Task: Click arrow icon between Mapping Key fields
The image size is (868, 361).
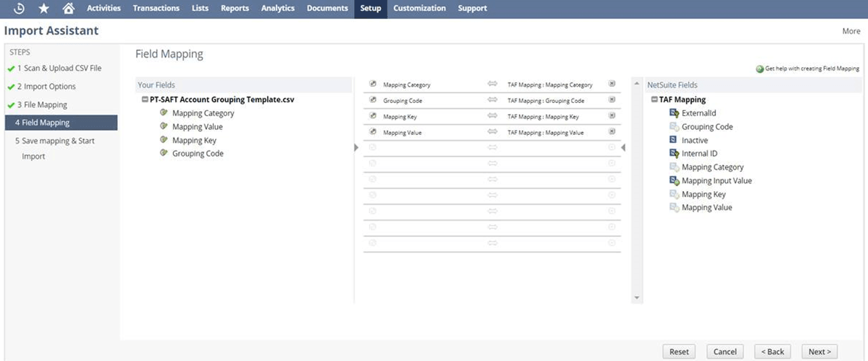Action: click(x=493, y=116)
